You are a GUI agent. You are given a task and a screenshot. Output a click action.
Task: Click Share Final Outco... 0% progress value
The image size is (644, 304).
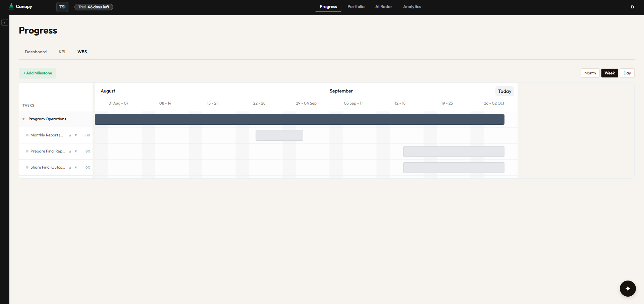pos(88,168)
